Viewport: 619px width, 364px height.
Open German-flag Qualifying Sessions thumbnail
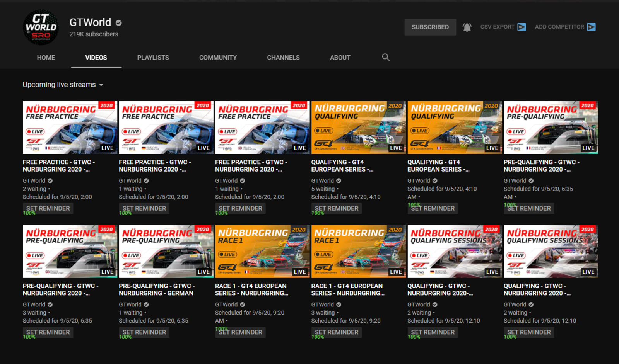455,252
